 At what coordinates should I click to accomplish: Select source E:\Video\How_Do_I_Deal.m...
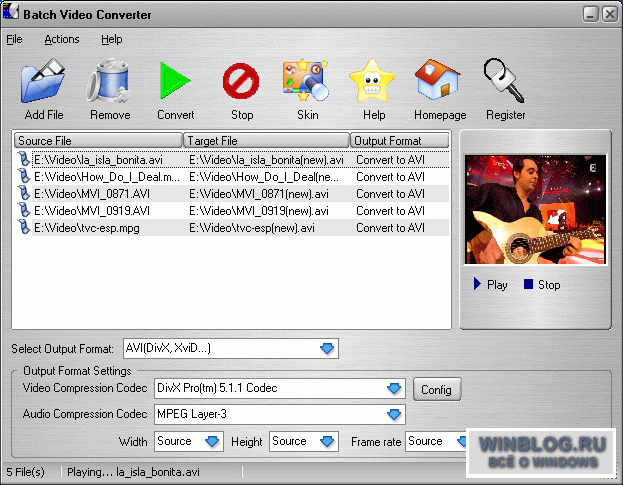(x=106, y=177)
